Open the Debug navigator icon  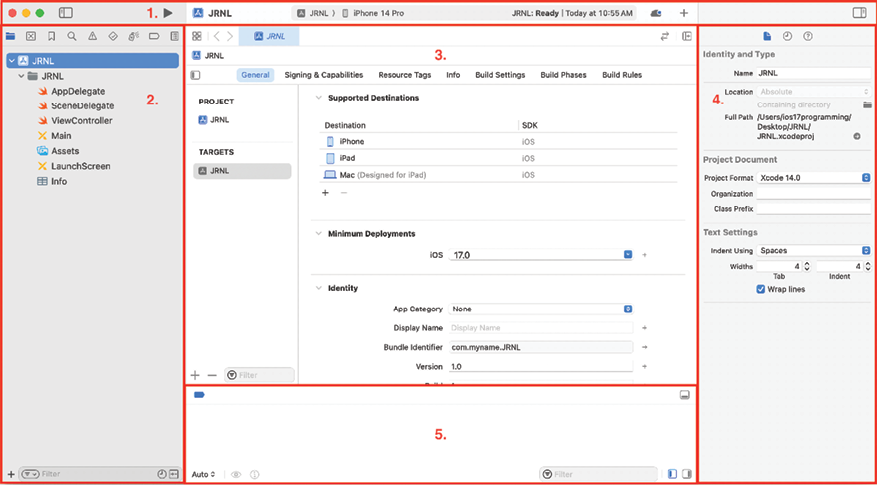(133, 36)
